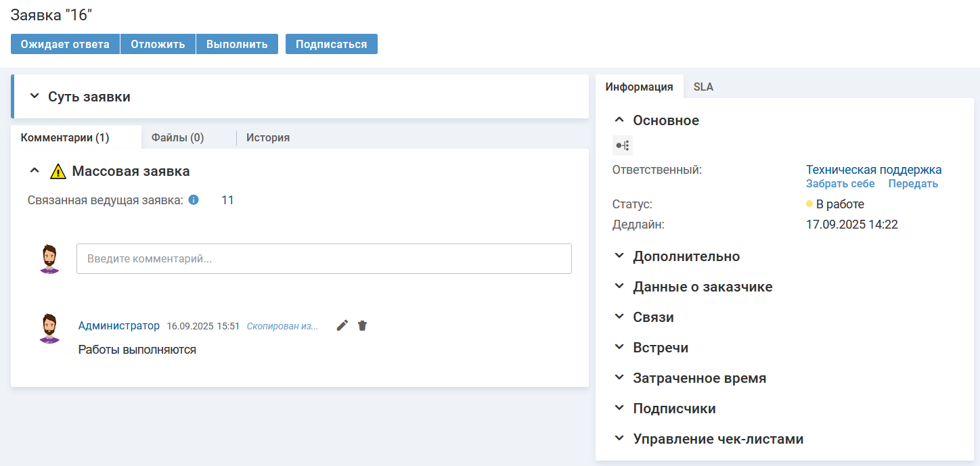The width and height of the screenshot is (980, 466).
Task: Expand the Суть заявки section
Action: 35,97
